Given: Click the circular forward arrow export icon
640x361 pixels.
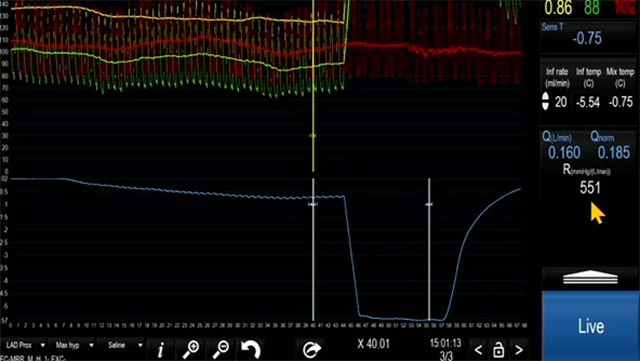Looking at the screenshot, I should 312,350.
